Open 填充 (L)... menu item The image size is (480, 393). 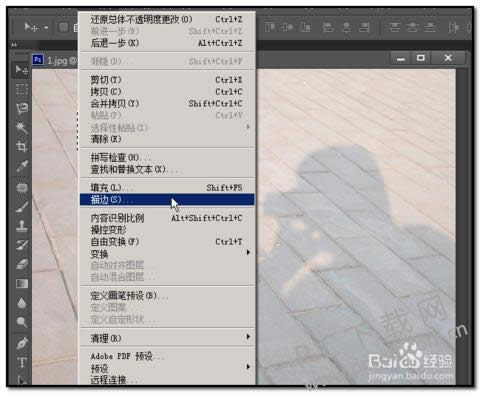pyautogui.click(x=167, y=188)
